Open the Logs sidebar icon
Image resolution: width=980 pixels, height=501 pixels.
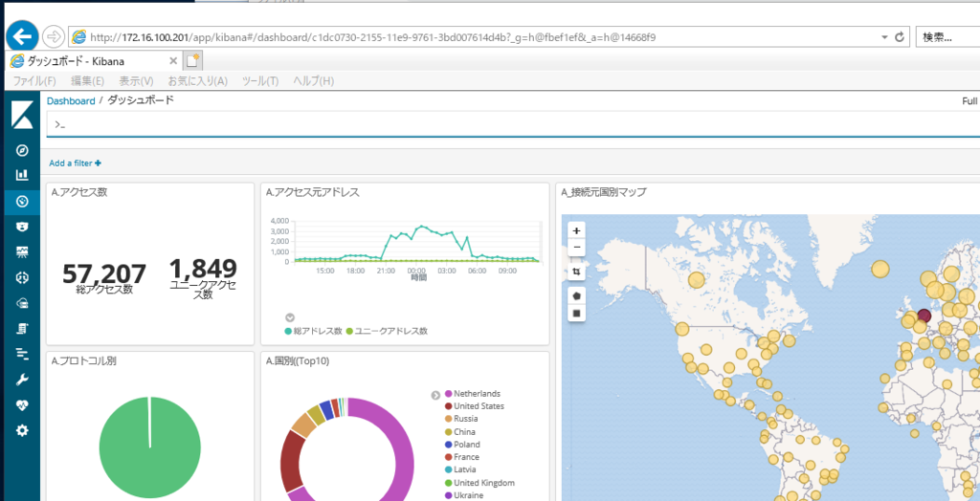pos(22,329)
